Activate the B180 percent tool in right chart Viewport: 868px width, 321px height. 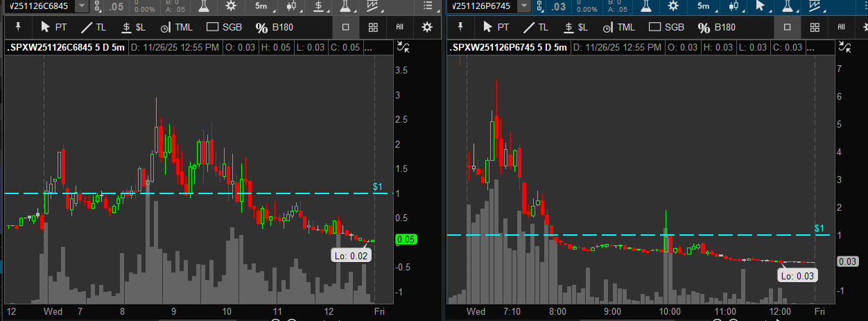click(717, 27)
